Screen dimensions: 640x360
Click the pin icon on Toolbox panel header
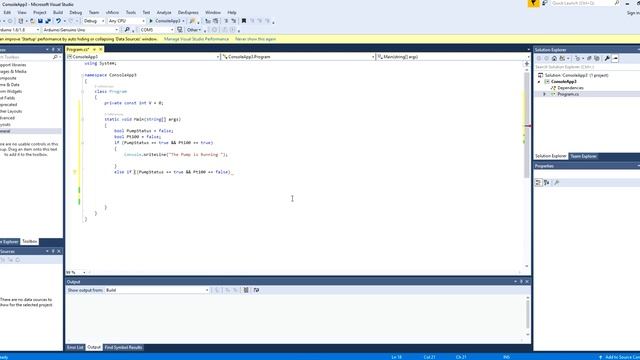tap(53, 49)
